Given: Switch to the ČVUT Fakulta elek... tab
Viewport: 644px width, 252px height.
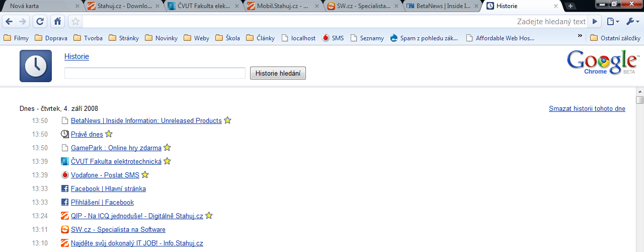Looking at the screenshot, I should pyautogui.click(x=203, y=6).
